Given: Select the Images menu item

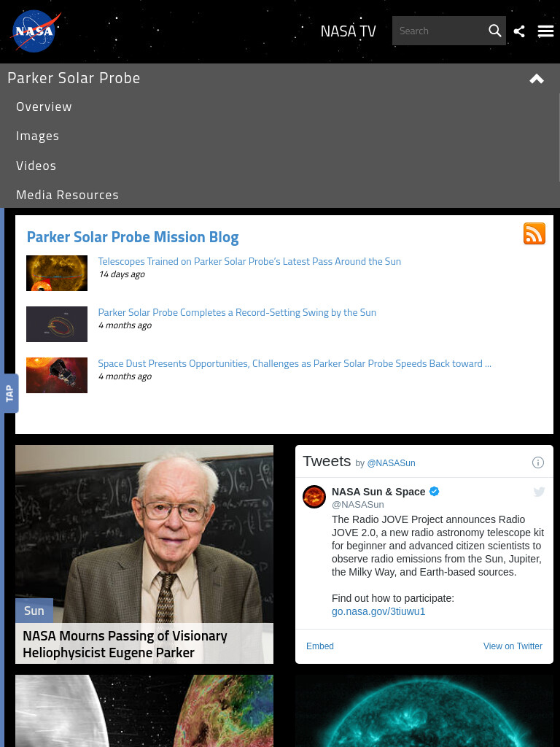Looking at the screenshot, I should [38, 136].
